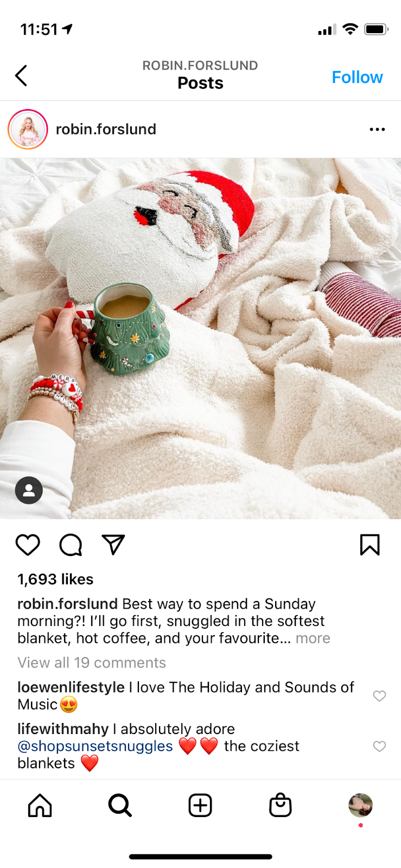Create new post with plus icon
Viewport: 401px width, 868px height.
(x=200, y=805)
